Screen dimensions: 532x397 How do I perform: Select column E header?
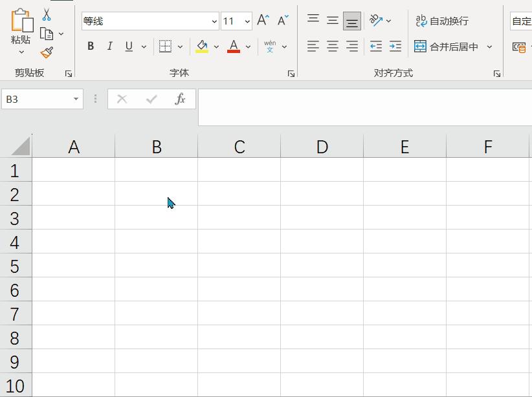click(405, 147)
